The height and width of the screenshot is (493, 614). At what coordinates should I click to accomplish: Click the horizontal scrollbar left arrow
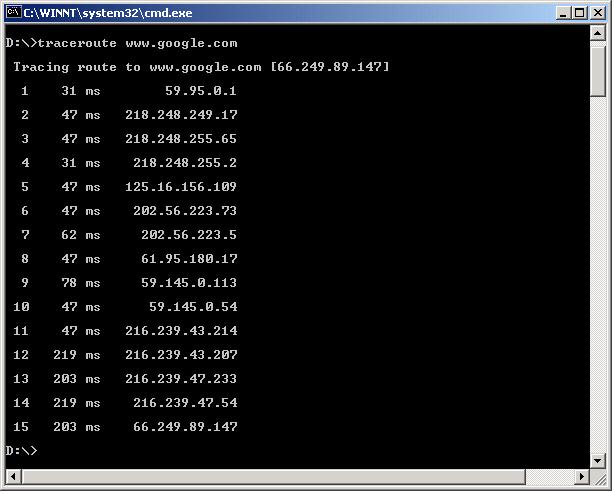(x=13, y=477)
